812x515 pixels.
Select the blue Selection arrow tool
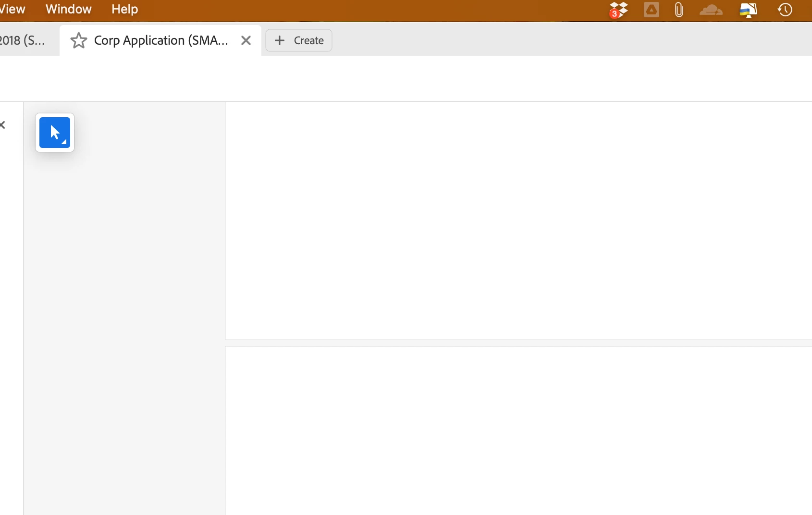coord(55,133)
